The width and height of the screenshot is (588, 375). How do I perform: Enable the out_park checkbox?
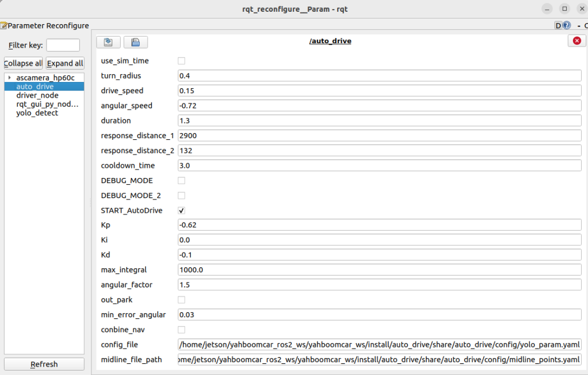[x=181, y=300]
